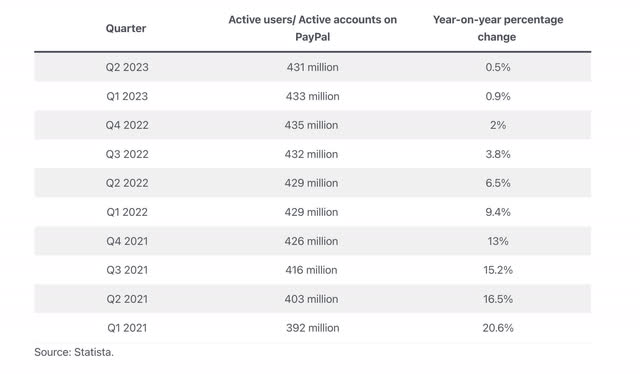Click the Source: Statista caption
This screenshot has height=374, width=640.
[74, 352]
